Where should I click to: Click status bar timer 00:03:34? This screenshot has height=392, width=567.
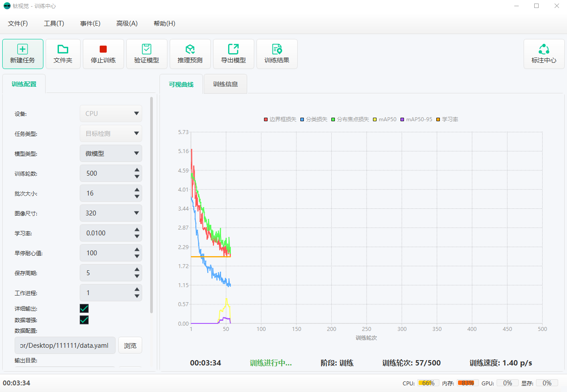click(16, 383)
